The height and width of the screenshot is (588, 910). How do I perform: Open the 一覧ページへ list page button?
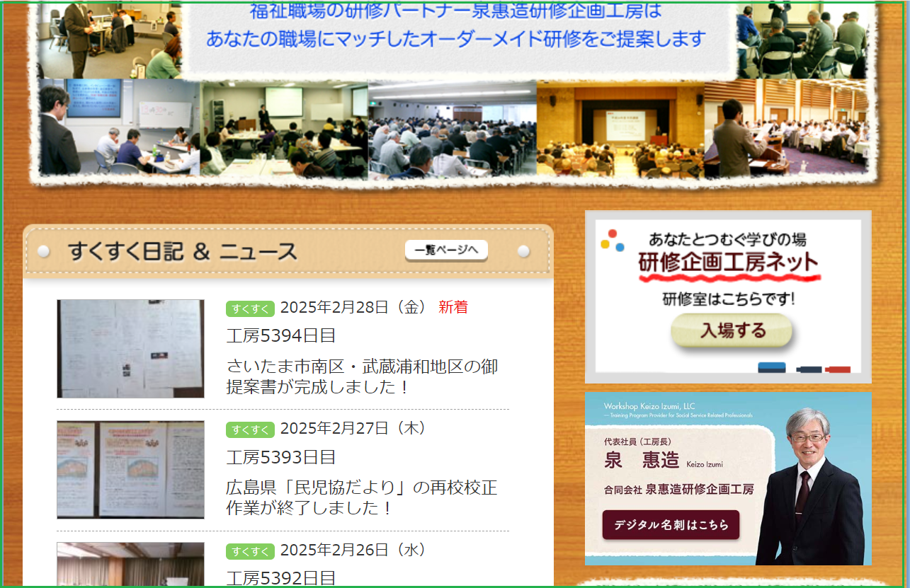446,250
